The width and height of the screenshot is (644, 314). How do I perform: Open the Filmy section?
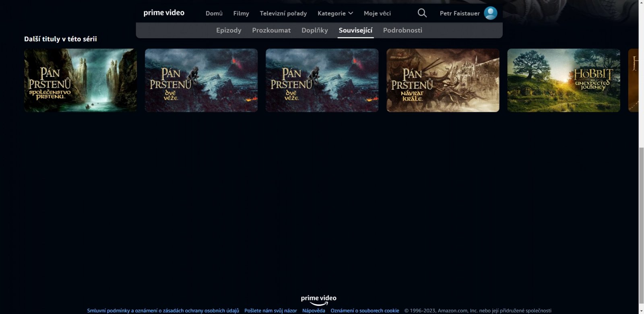[x=241, y=13]
